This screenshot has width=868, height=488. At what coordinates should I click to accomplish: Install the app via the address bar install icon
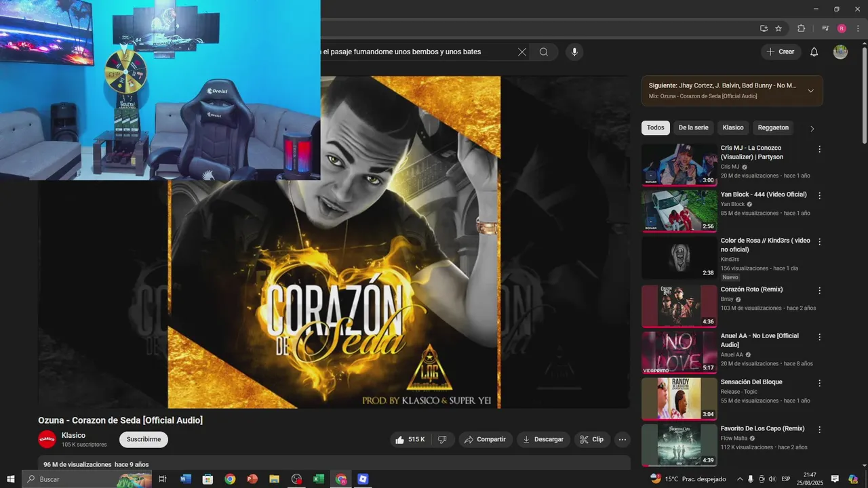coord(764,28)
